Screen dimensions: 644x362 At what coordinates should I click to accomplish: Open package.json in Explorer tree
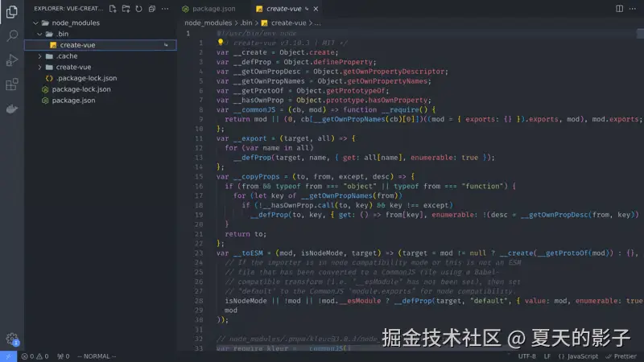click(x=73, y=101)
